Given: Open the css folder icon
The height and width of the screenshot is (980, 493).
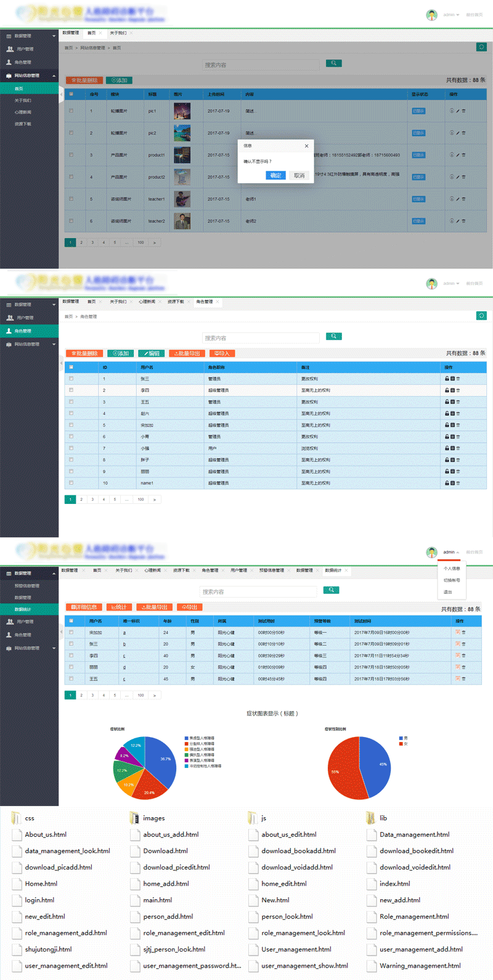Looking at the screenshot, I should coord(16,818).
